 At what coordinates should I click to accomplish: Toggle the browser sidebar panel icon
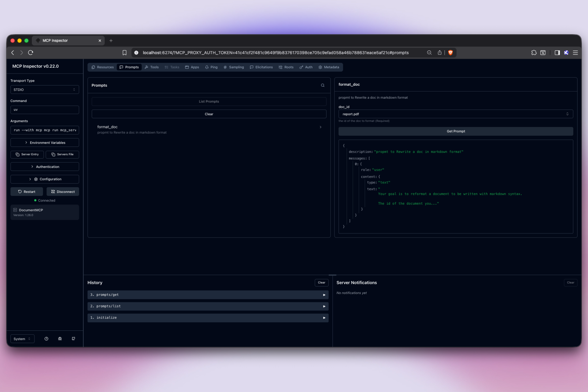click(557, 53)
